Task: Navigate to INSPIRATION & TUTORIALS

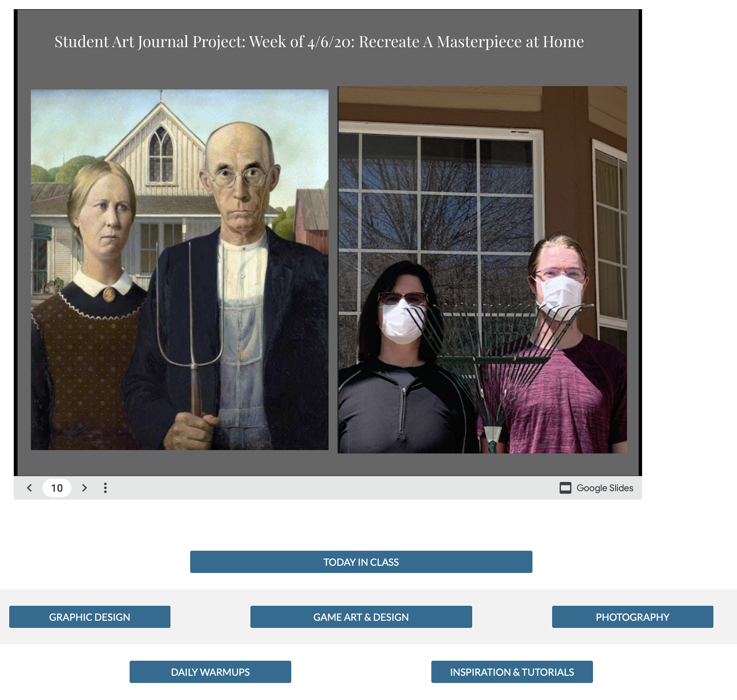Action: coord(512,672)
